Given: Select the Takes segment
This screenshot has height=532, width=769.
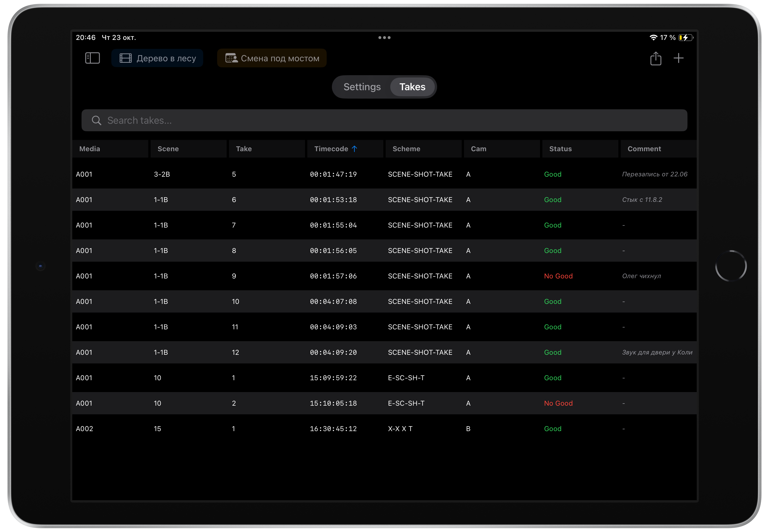Looking at the screenshot, I should (x=412, y=87).
